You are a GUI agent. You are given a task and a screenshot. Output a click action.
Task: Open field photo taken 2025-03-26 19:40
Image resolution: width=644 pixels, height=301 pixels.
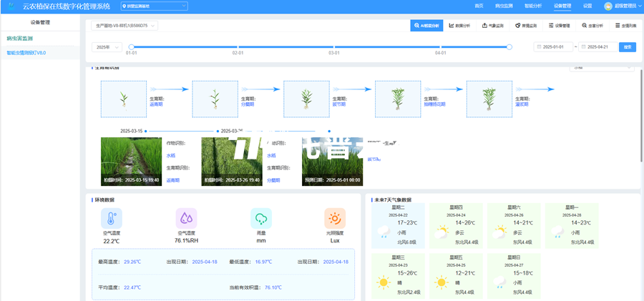[x=232, y=162]
